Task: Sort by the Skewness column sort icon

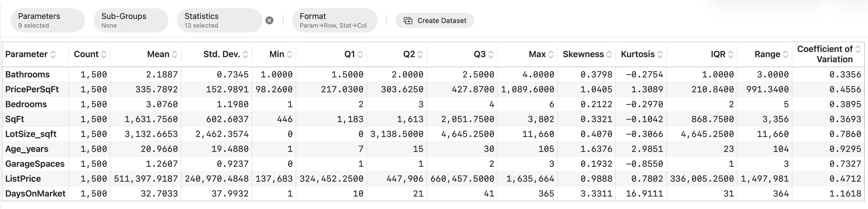Action: point(609,54)
